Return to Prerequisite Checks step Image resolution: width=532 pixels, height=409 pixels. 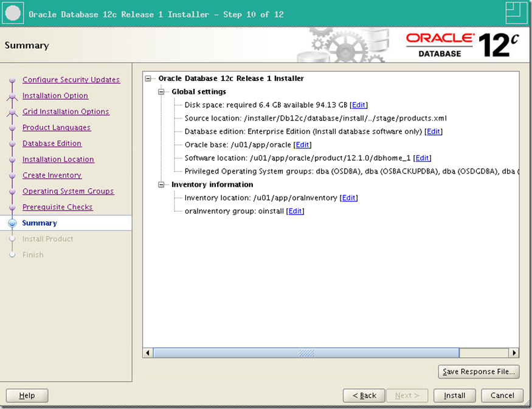[58, 207]
